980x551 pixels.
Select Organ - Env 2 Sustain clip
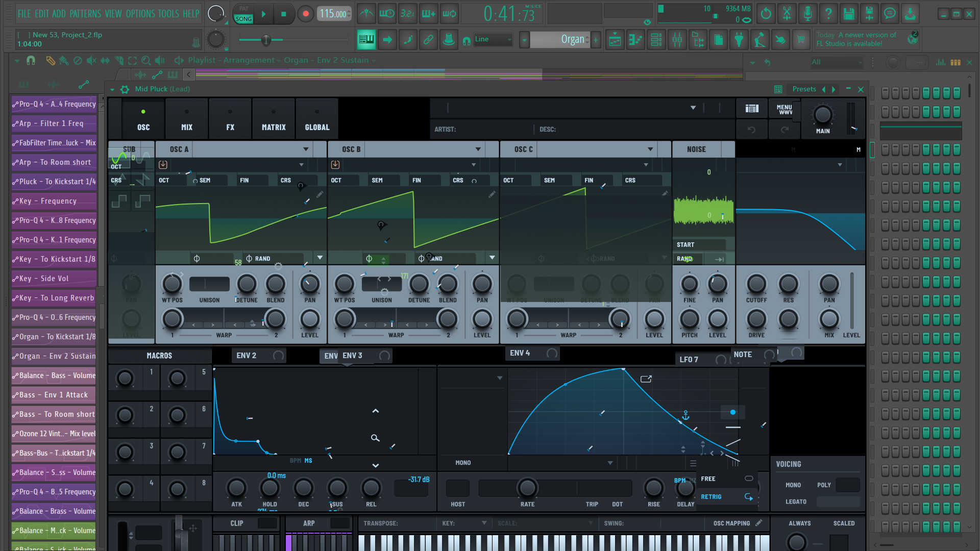(54, 356)
